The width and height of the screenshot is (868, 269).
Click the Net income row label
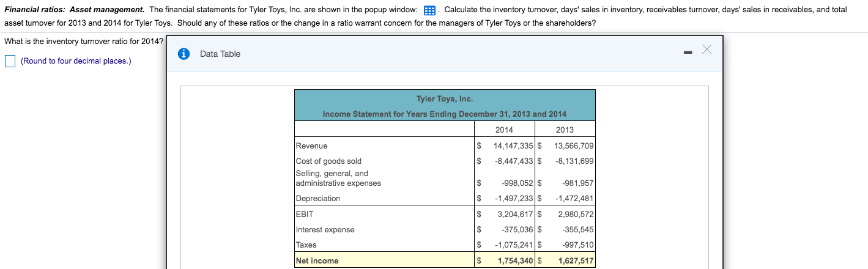317,261
